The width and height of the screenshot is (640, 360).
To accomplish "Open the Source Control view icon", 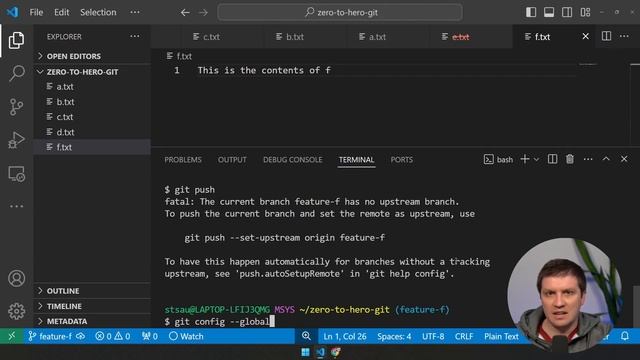I will click(16, 107).
